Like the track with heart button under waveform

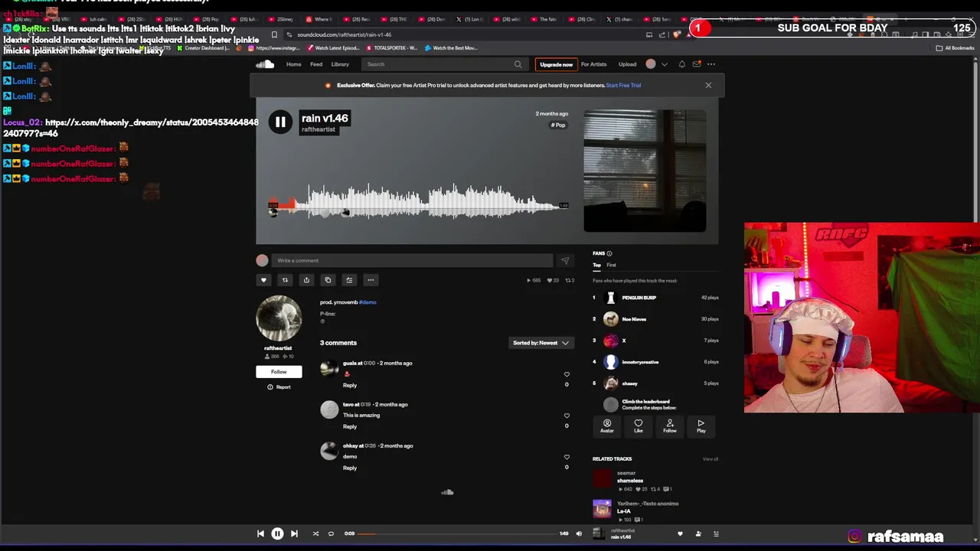(263, 280)
